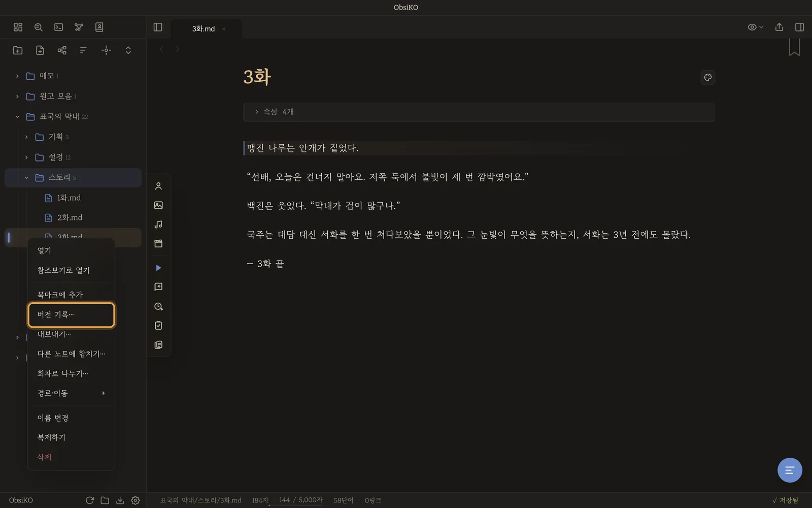Expand the 원고 모음 folder
812x508 pixels.
(x=73, y=96)
